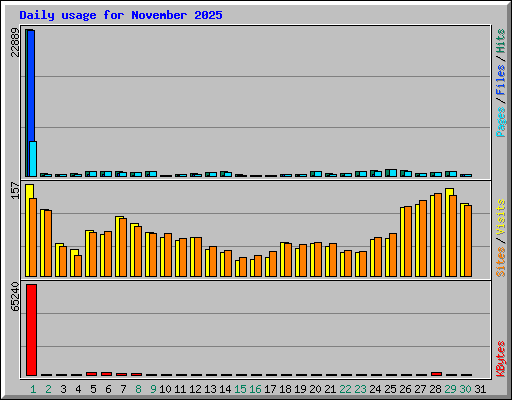Click day label 12 on the x-axis
Image resolution: width=512 pixels, height=400 pixels.
[195, 389]
